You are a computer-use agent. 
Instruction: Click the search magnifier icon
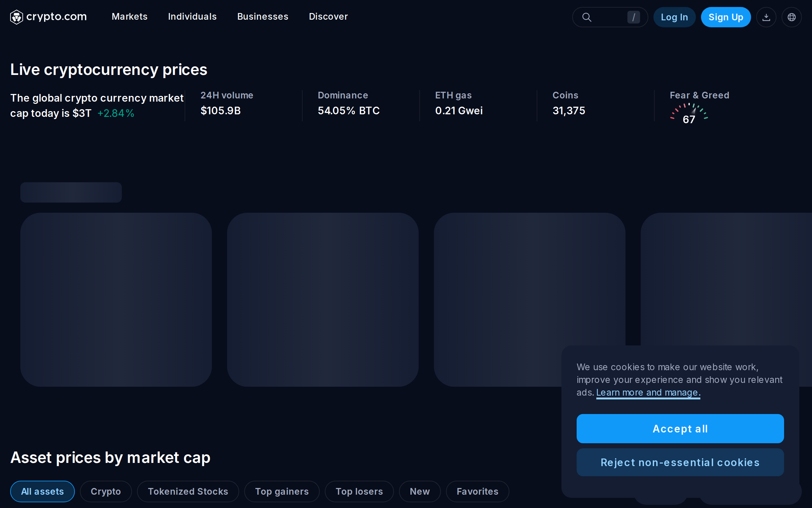pyautogui.click(x=586, y=17)
